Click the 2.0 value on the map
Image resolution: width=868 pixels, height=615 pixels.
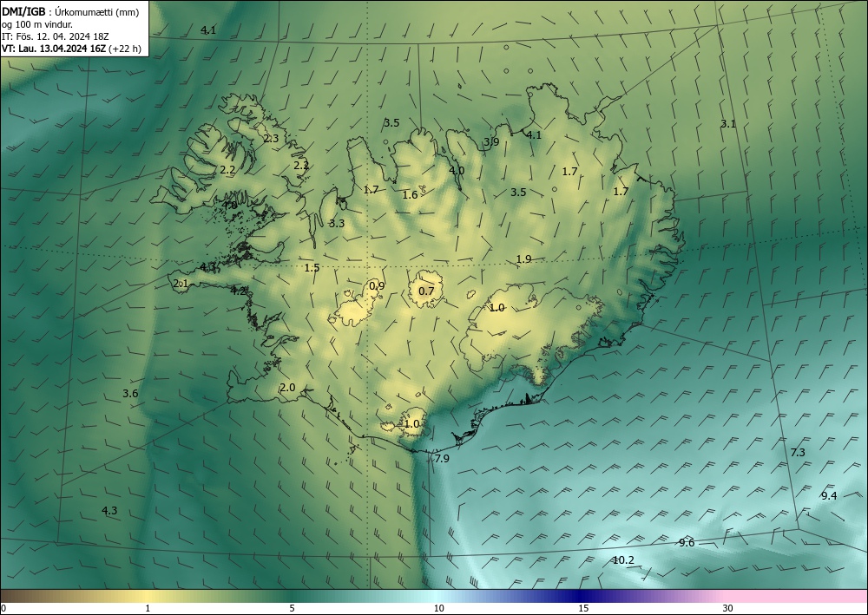pyautogui.click(x=287, y=387)
